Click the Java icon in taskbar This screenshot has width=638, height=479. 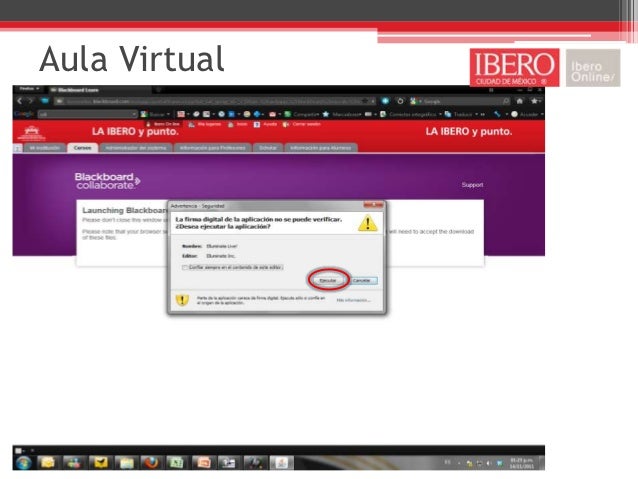(x=281, y=463)
